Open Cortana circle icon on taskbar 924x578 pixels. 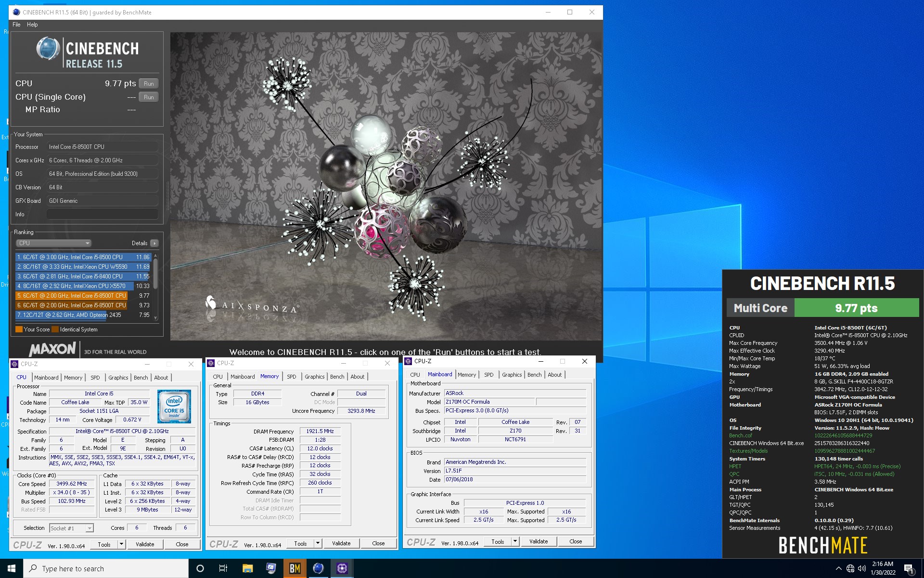click(200, 568)
